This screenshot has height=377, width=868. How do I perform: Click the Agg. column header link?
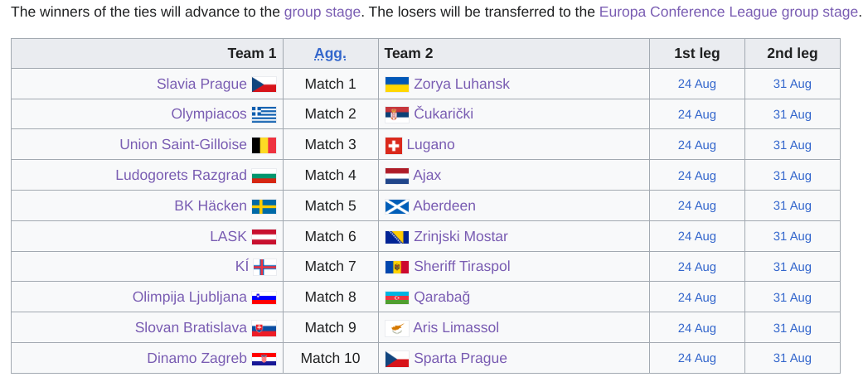pyautogui.click(x=331, y=54)
